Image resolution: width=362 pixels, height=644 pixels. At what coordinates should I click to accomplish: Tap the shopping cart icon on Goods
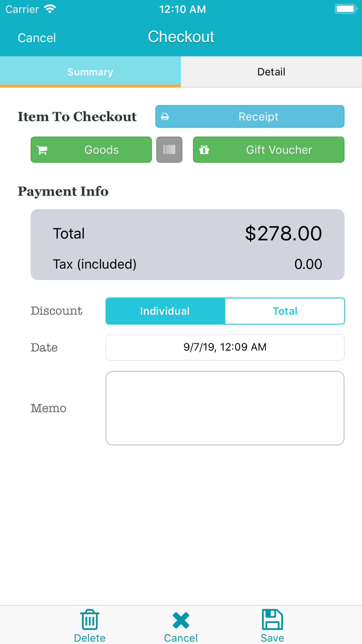click(x=42, y=150)
